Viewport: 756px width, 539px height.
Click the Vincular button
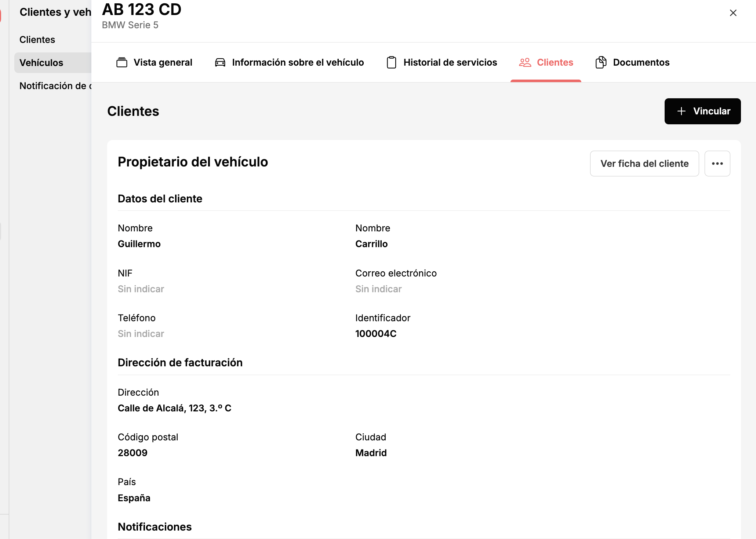(x=703, y=111)
